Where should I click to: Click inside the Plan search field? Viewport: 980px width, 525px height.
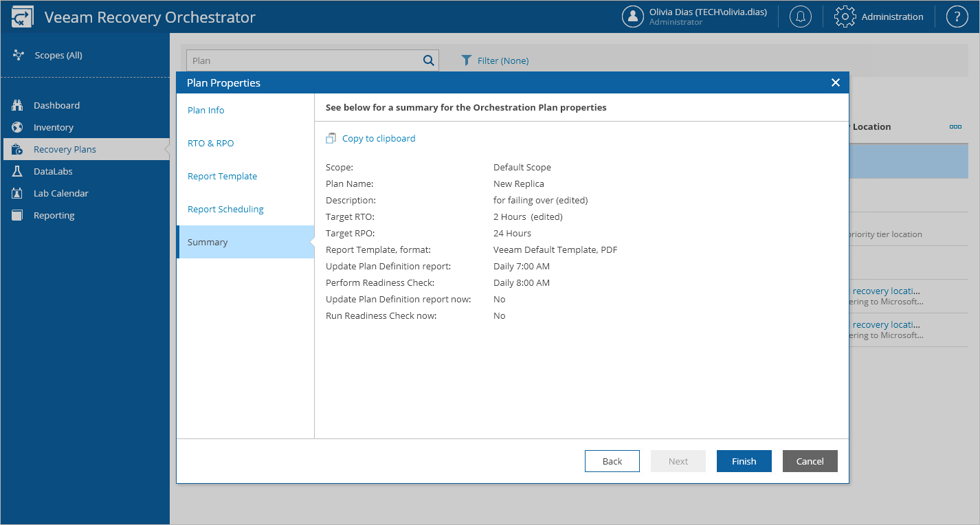296,60
